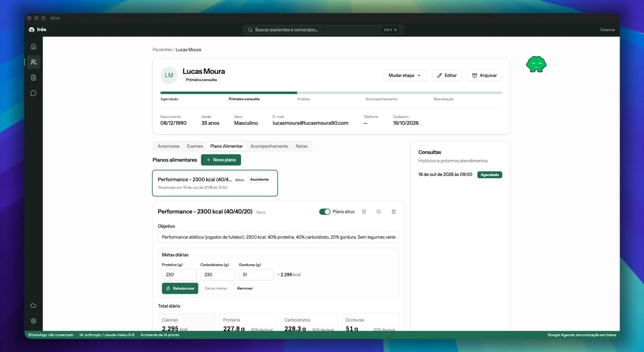
Task: Select the Performance - 2300 kcal plan card
Action: 215,183
